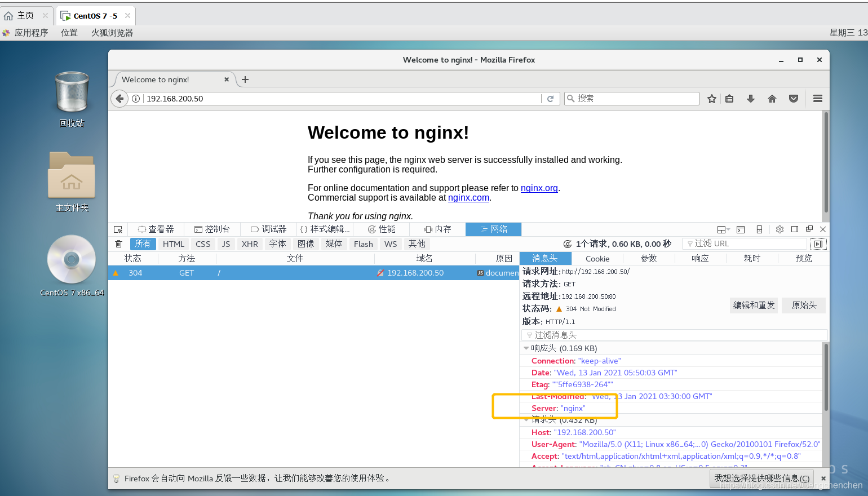
Task: Toggle the JS filter button
Action: [x=226, y=244]
